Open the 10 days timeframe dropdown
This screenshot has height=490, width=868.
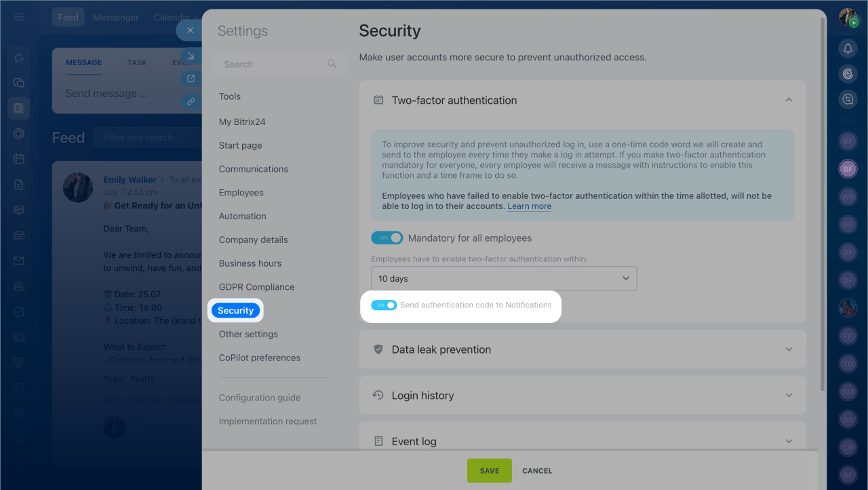(504, 278)
